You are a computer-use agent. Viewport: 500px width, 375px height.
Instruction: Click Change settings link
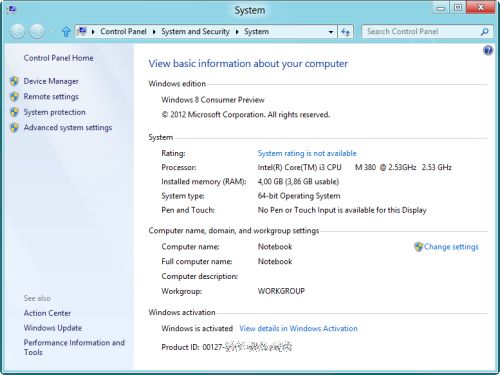point(451,247)
